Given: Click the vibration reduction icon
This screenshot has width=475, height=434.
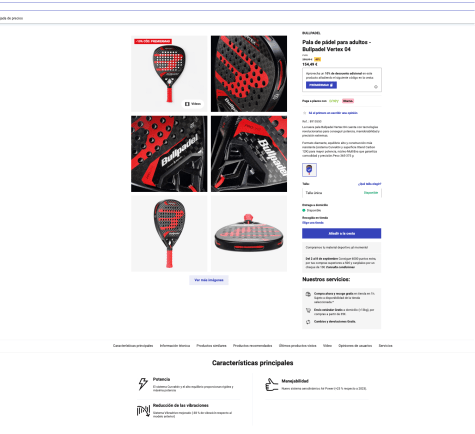Looking at the screenshot, I should click(143, 411).
